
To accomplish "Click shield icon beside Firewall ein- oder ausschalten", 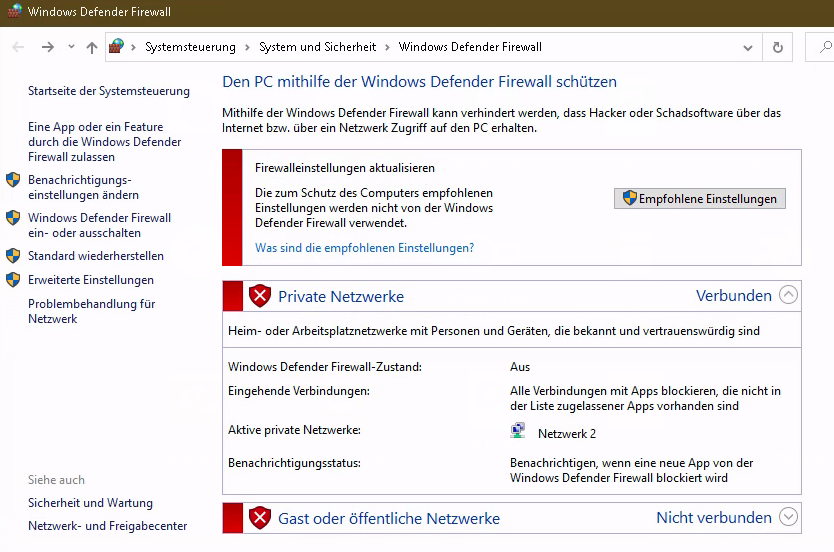I will coord(13,218).
